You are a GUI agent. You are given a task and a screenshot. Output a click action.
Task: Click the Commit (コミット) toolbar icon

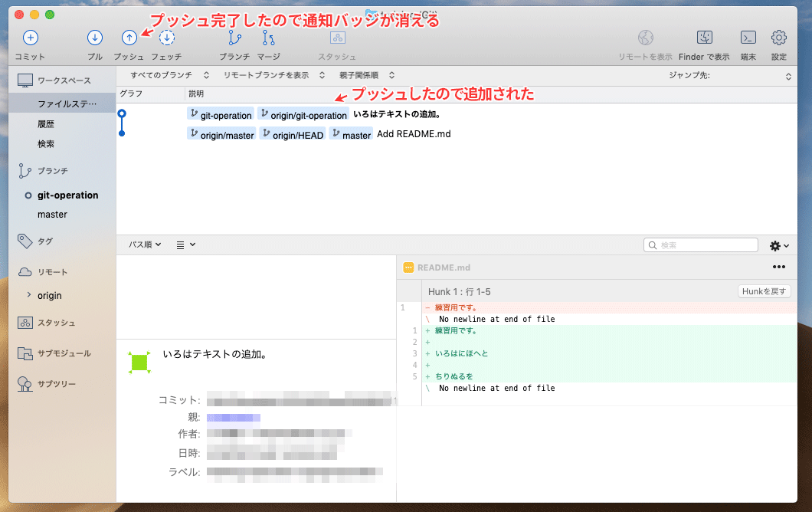(31, 38)
